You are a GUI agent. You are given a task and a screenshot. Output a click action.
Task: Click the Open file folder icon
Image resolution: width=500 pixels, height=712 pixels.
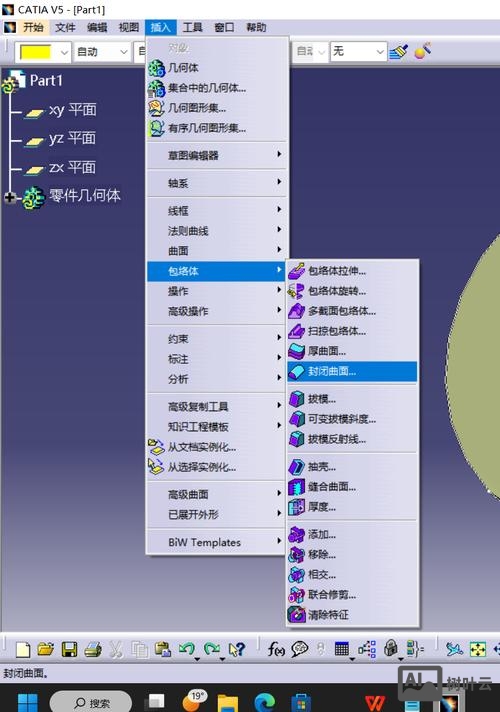pos(45,649)
